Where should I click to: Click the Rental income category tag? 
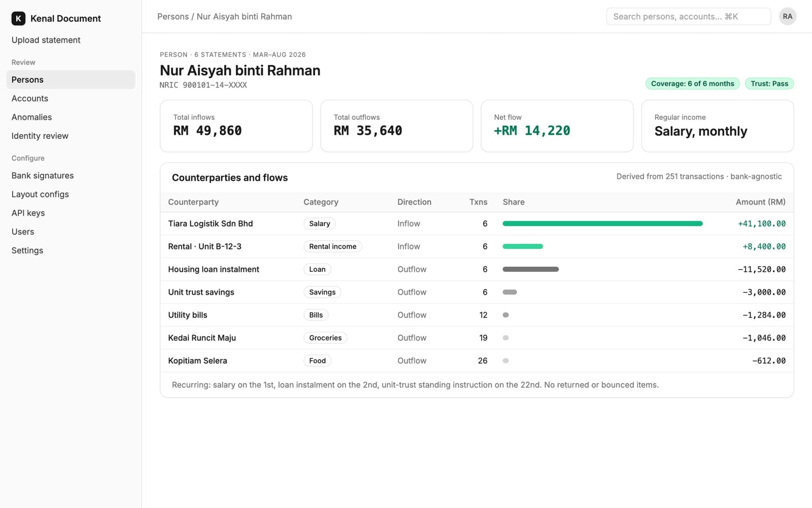(x=333, y=246)
